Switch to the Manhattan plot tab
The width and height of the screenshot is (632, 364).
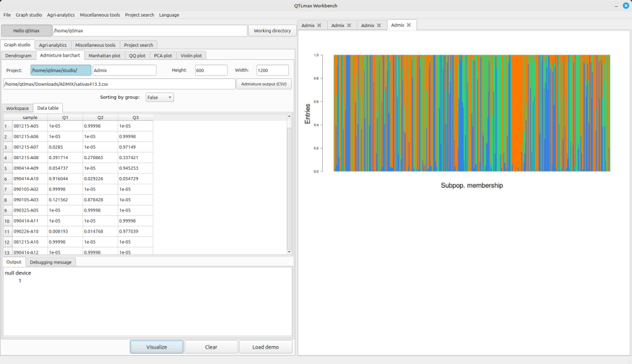104,56
